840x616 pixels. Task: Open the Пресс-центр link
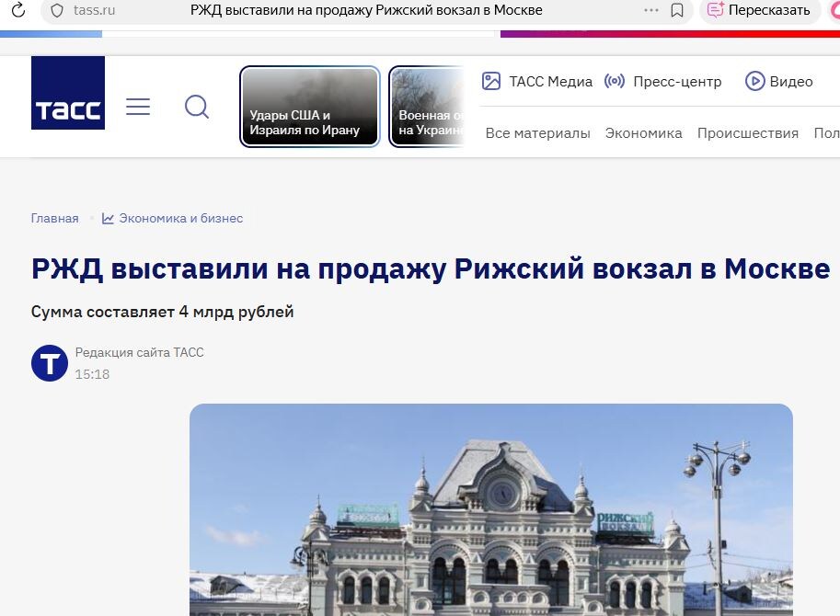pos(677,82)
